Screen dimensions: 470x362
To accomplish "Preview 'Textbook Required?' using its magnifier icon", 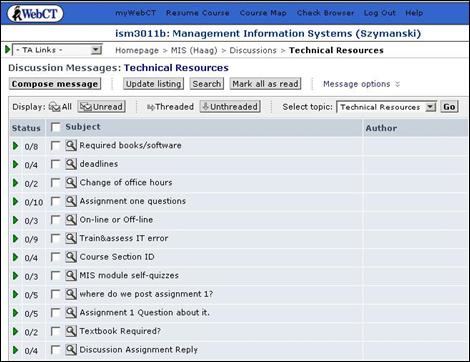I will [x=71, y=331].
